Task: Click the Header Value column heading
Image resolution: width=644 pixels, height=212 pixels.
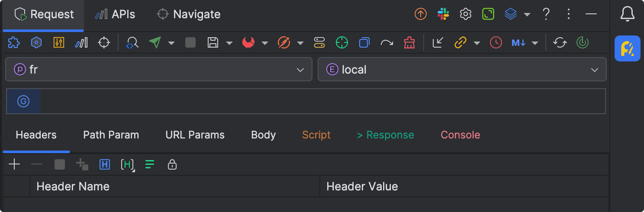Action: (362, 186)
